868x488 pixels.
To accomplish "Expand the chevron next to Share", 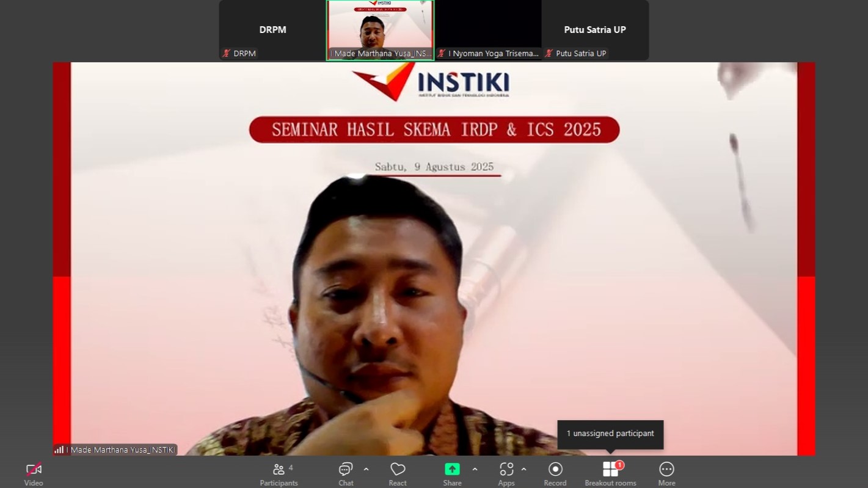I will tap(475, 469).
